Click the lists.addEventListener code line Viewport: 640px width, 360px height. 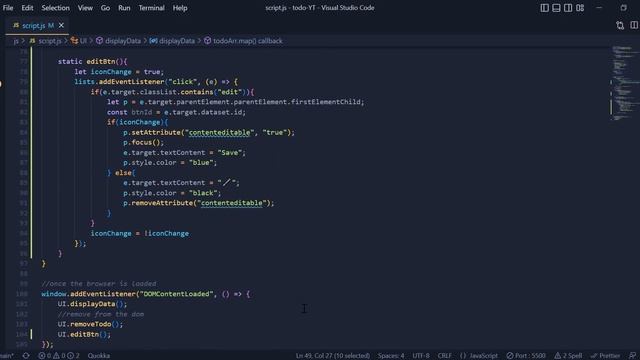tap(156, 82)
